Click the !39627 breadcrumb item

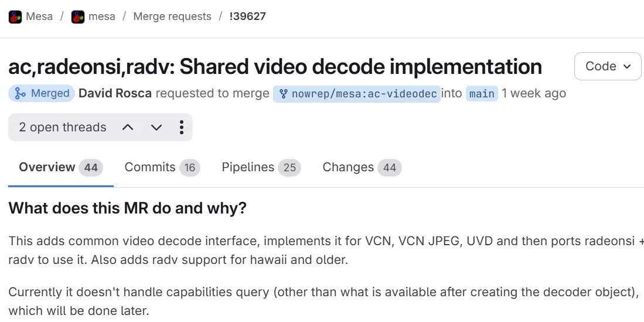[x=247, y=16]
